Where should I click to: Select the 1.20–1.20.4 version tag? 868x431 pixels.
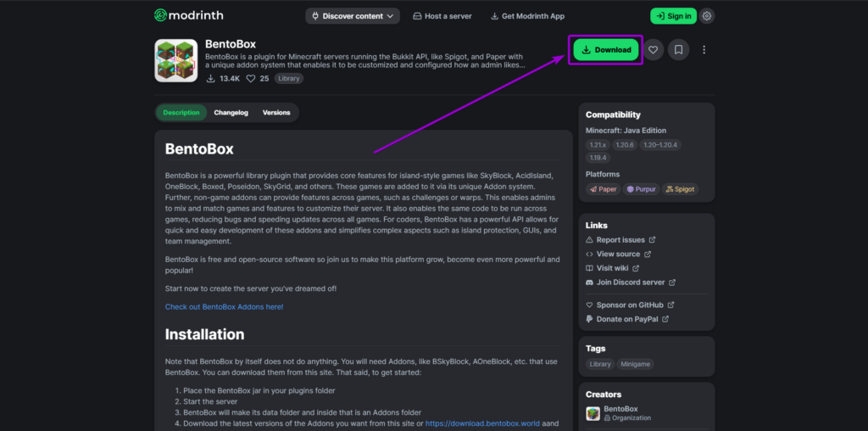click(660, 144)
